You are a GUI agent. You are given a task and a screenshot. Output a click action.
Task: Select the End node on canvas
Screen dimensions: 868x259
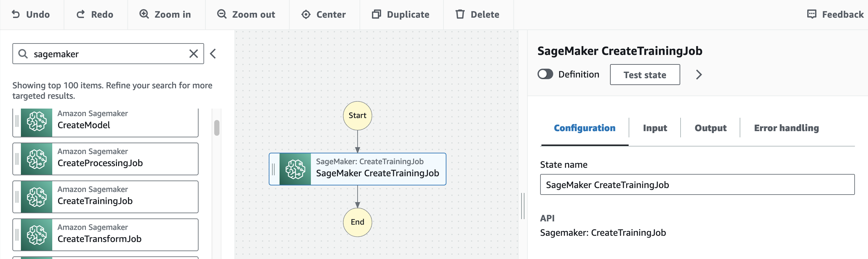(357, 222)
